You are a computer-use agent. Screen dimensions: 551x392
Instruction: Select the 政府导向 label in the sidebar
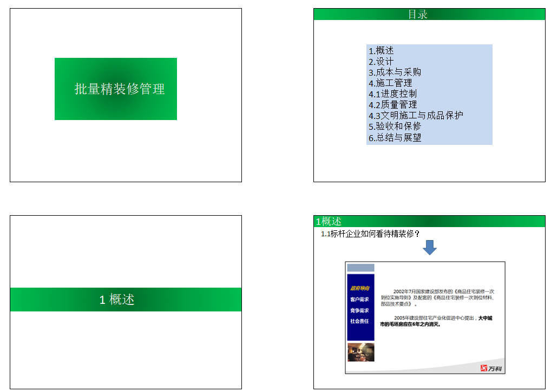359,288
